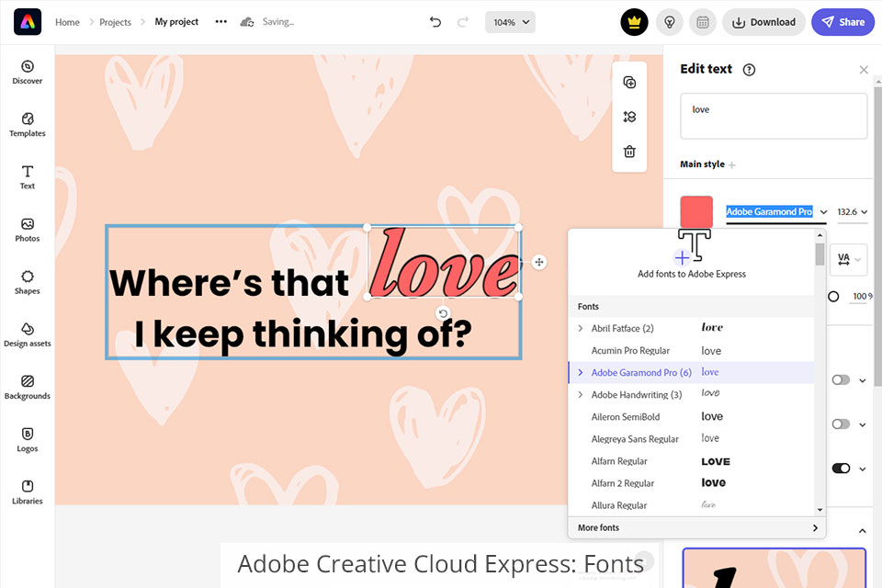Viewport: 882px width, 588px height.
Task: Disable the switched-on toggle in Edit text panel
Action: 841,469
